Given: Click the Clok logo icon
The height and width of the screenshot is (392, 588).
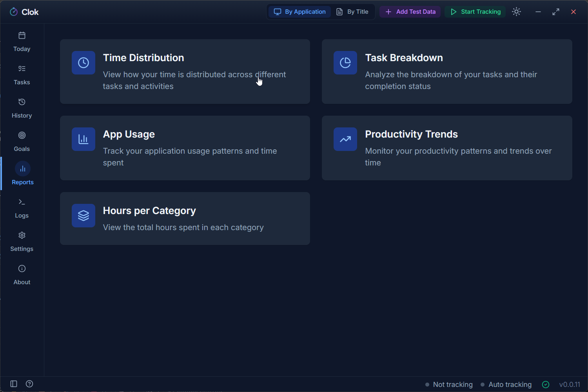Looking at the screenshot, I should click(x=14, y=12).
